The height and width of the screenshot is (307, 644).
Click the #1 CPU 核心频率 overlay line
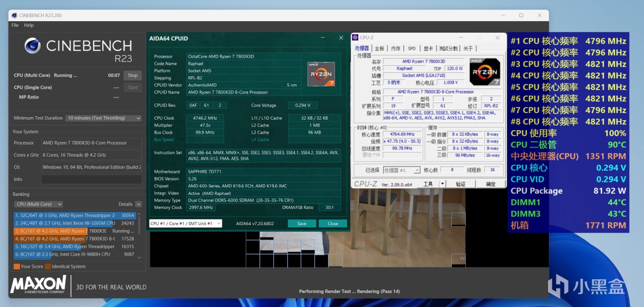pyautogui.click(x=569, y=41)
